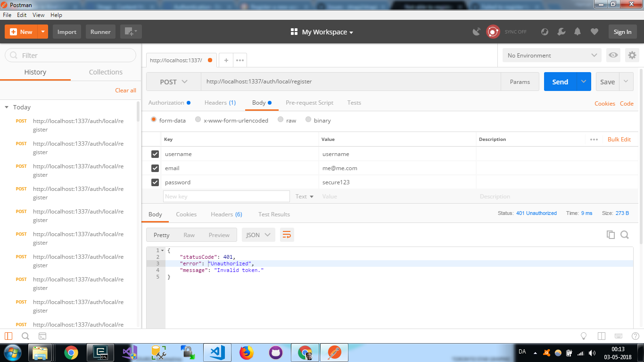Click Clear all history link

125,90
